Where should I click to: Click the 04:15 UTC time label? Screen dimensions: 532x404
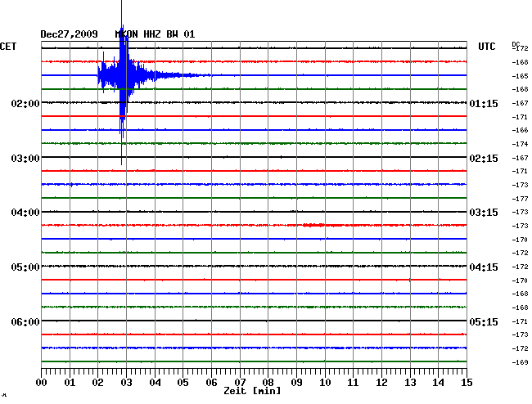(x=484, y=267)
